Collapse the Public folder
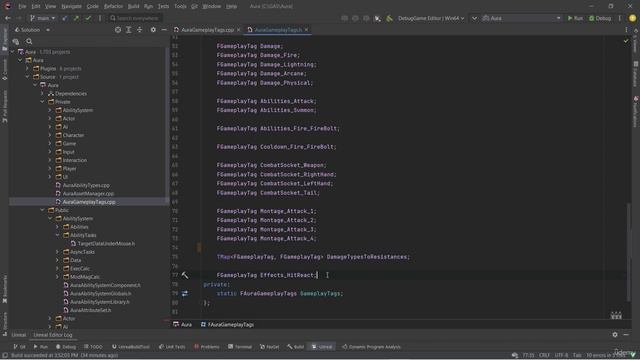The height and width of the screenshot is (360, 640). click(x=42, y=210)
